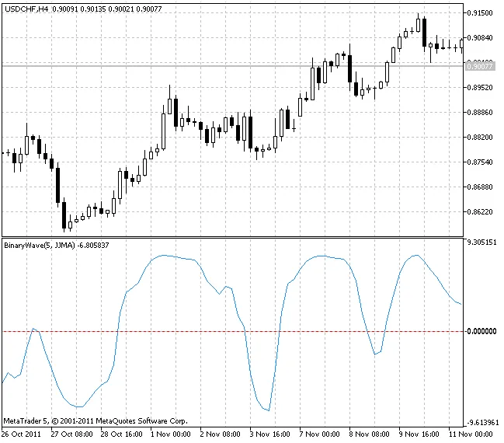Click the 9.305151 indicator scale maximum
Image resolution: width=504 pixels, height=443 pixels.
(x=481, y=242)
